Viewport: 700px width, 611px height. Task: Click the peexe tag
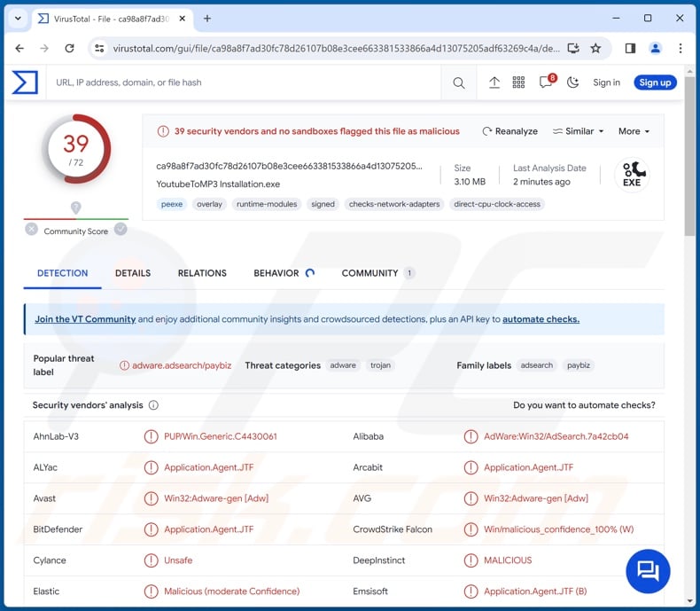[172, 204]
